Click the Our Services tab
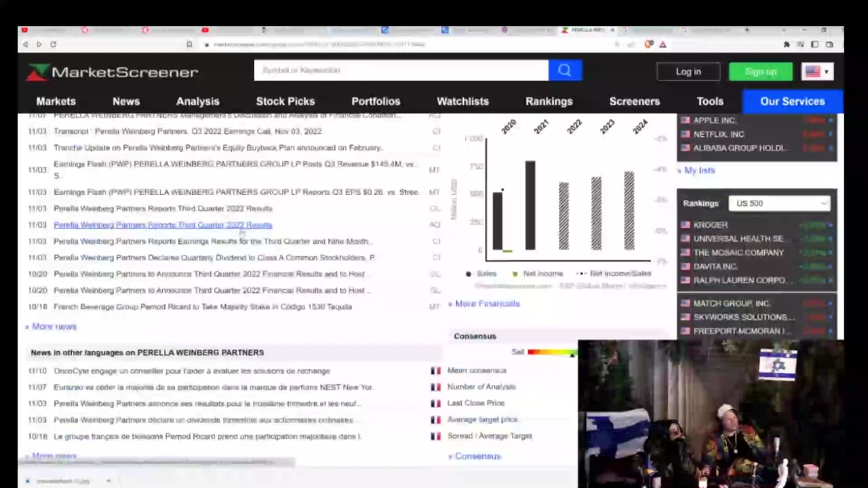The width and height of the screenshot is (868, 488). (x=793, y=101)
